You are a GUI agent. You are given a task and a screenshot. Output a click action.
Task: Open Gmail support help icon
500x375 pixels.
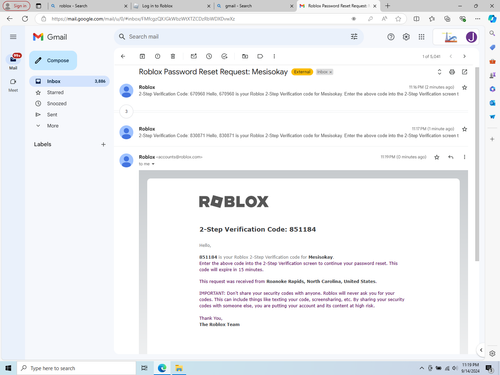391,37
